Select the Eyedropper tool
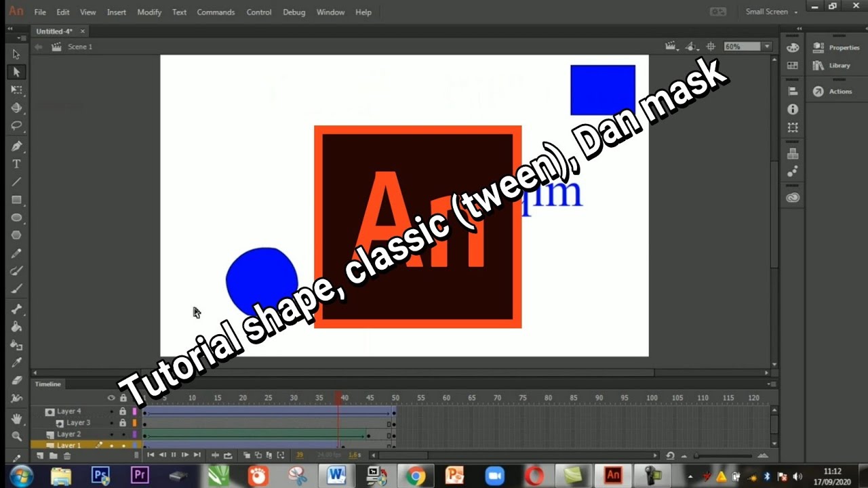The height and width of the screenshot is (488, 868). 16,363
